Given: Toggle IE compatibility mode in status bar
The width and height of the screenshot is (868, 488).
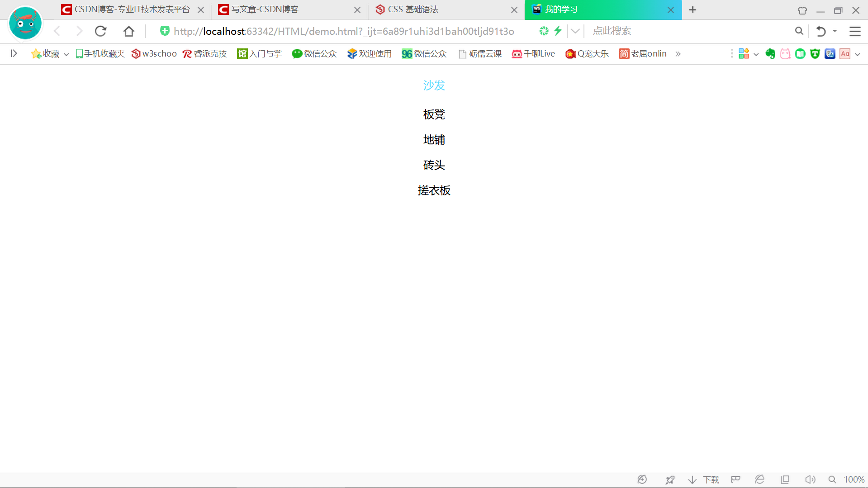Looking at the screenshot, I should (x=759, y=479).
